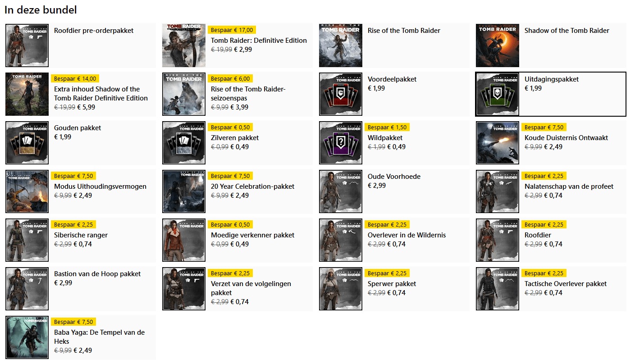Open Extra inhoud Shadow Definitive Edition title

[x=101, y=94]
